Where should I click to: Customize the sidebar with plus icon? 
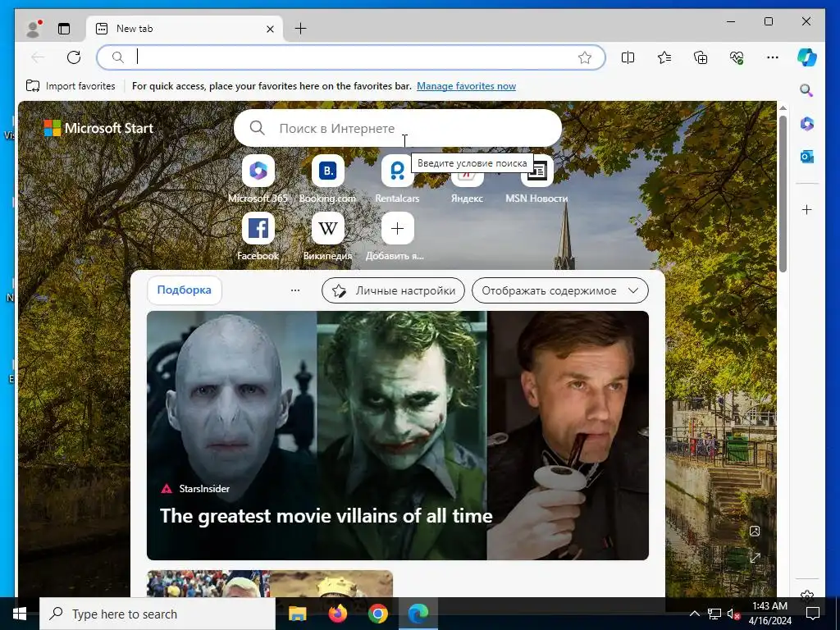pos(807,209)
